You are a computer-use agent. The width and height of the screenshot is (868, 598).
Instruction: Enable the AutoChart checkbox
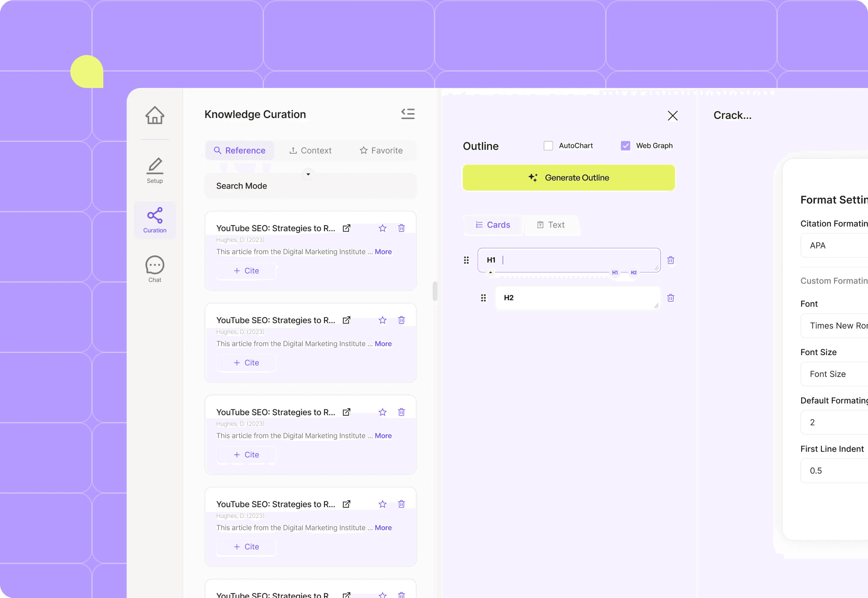[x=548, y=146]
